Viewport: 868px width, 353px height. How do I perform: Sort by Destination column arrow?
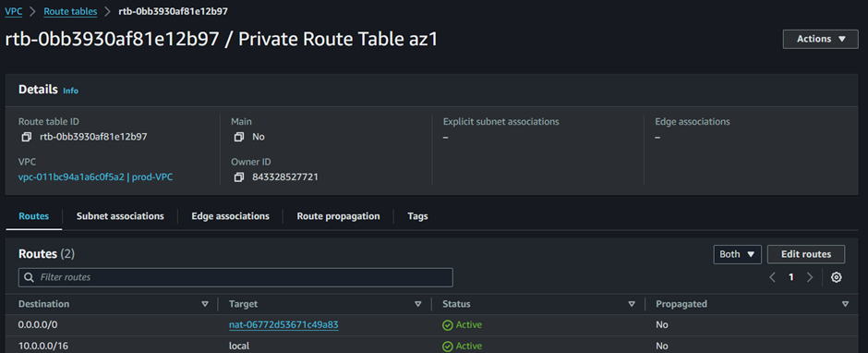tap(205, 304)
